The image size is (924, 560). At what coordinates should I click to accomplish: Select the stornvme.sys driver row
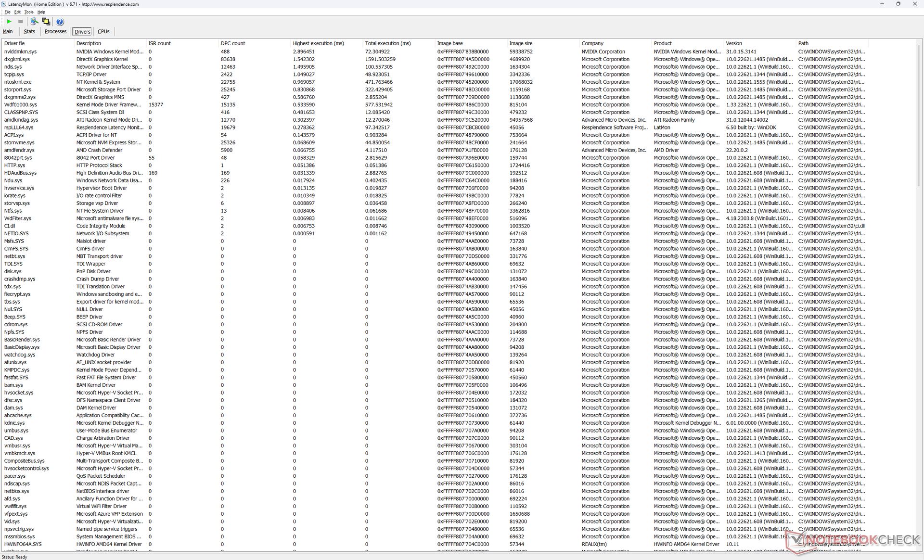[435, 142]
